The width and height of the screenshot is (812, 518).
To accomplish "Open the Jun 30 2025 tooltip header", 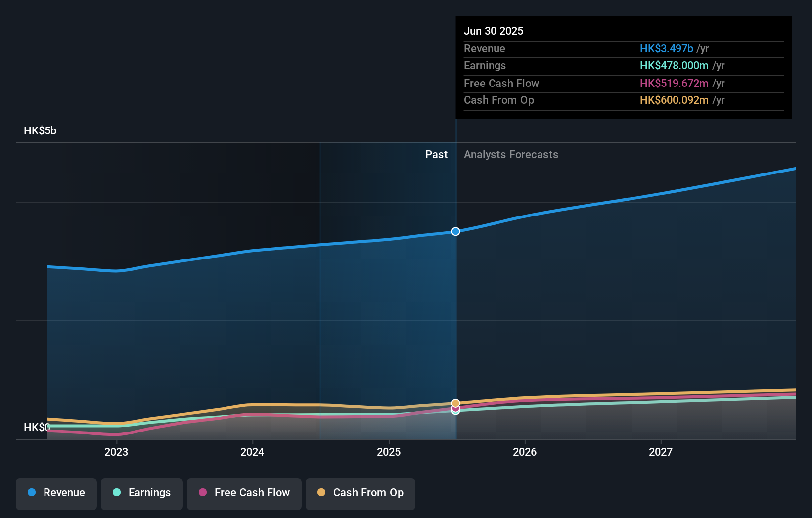I will [x=494, y=31].
